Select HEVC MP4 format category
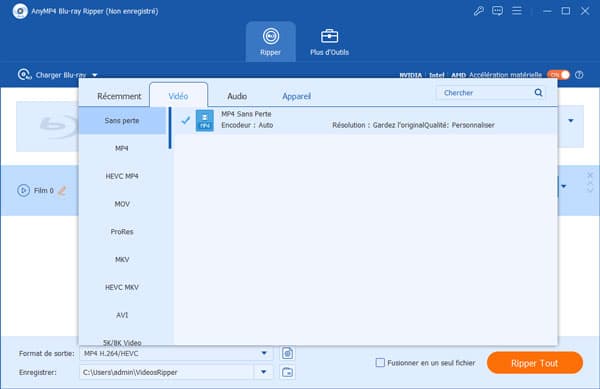Screen dimensions: 600x389 [122, 176]
